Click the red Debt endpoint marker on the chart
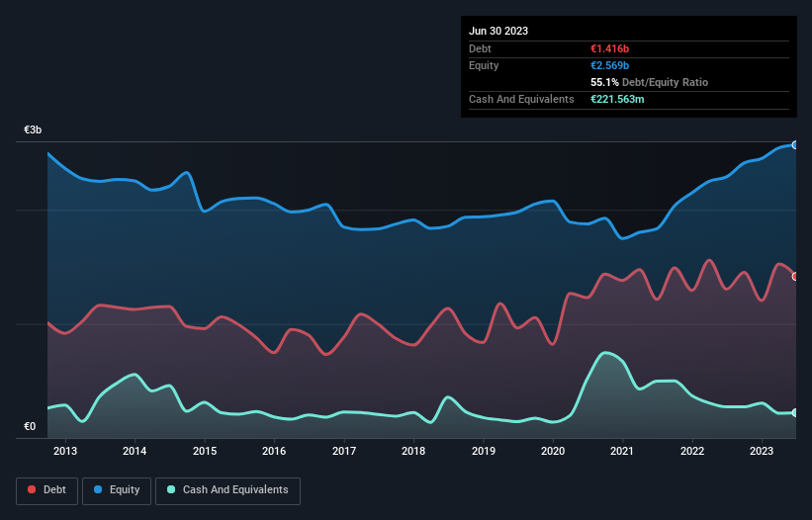This screenshot has width=812, height=520. pyautogui.click(x=795, y=277)
